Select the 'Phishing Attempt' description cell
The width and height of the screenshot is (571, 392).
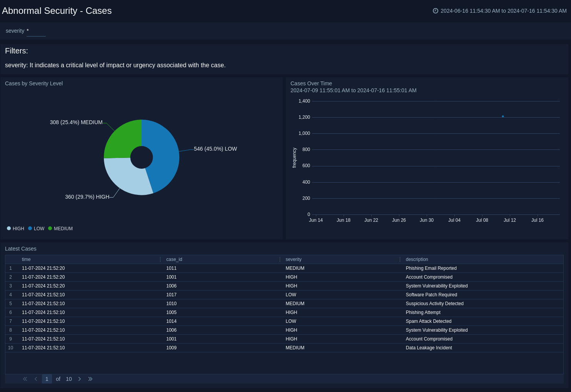tap(423, 312)
